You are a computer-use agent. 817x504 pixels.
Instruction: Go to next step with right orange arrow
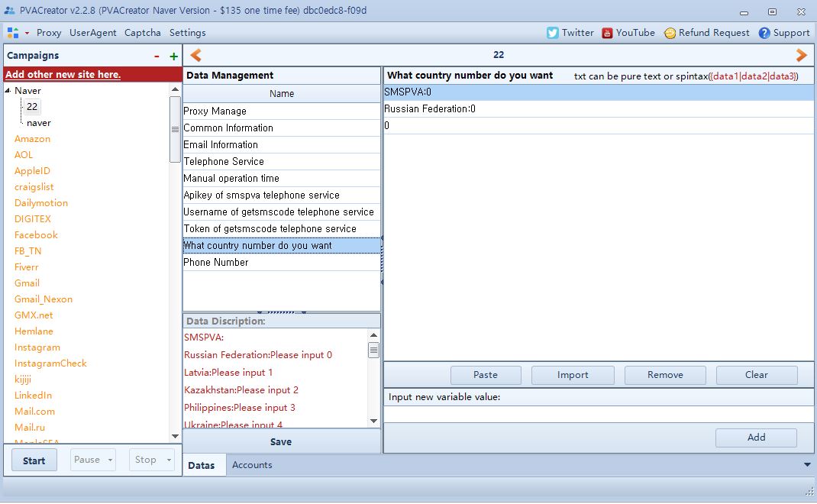[801, 55]
